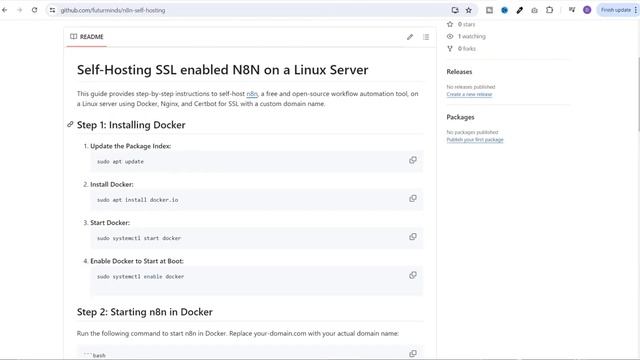Image resolution: width=640 pixels, height=360 pixels.
Task: Click the page vertical scrollbar
Action: click(638, 94)
